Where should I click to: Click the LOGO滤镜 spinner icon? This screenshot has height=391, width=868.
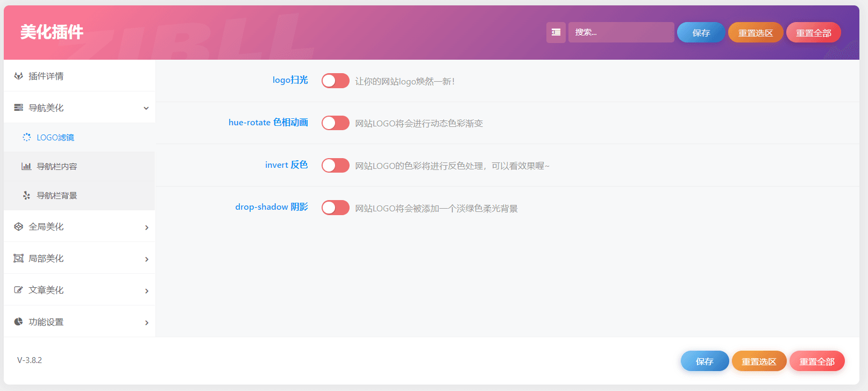point(26,137)
